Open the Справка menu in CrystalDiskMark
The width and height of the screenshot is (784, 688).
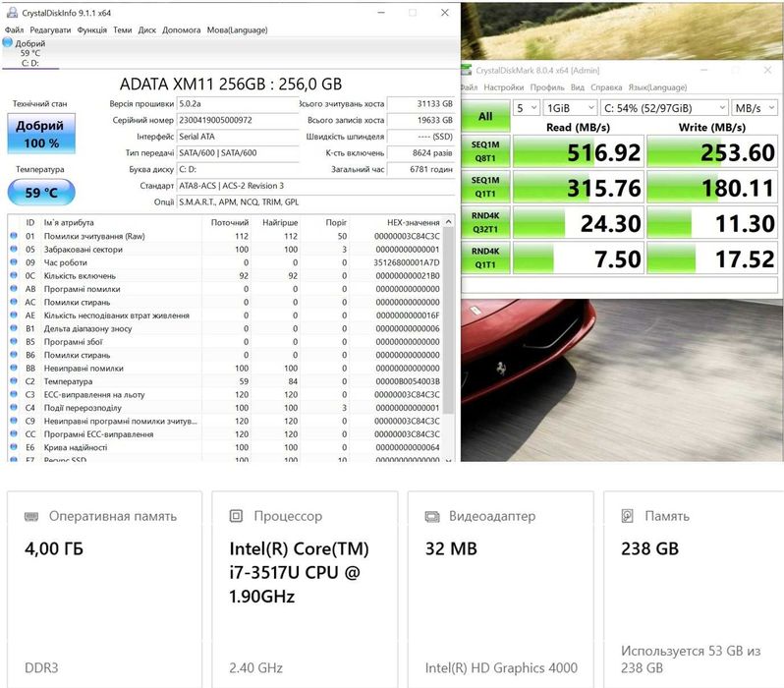(x=606, y=87)
